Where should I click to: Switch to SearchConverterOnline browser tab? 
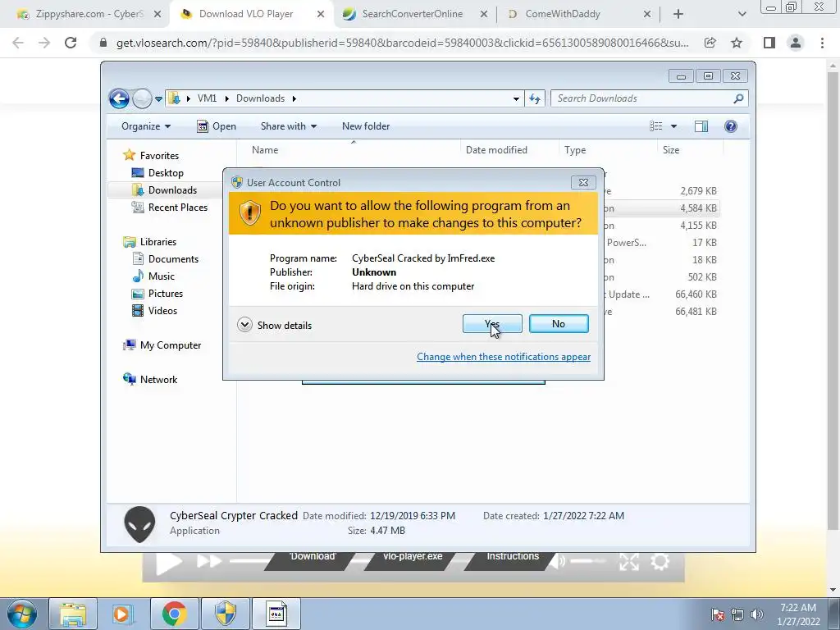pos(412,14)
